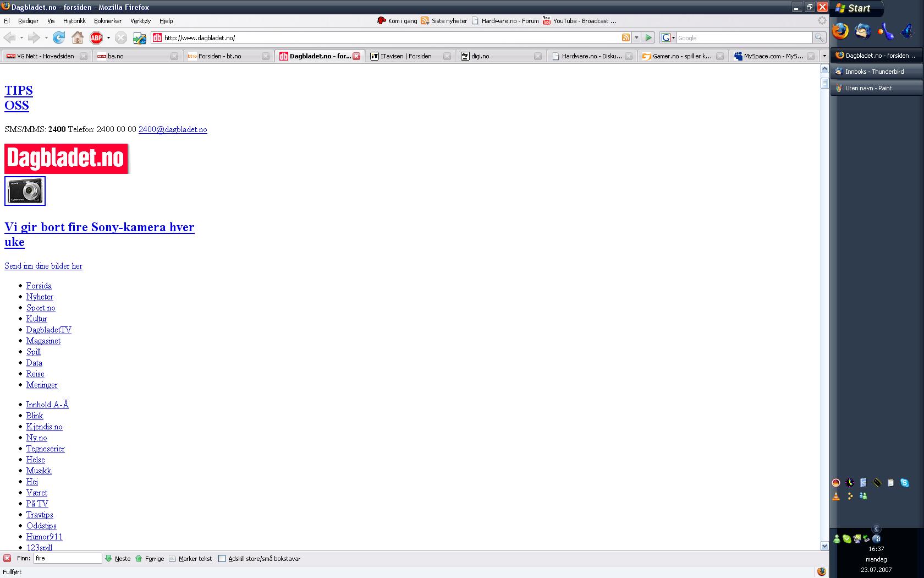Click the scroll down arrow of page scrollbar
924x578 pixels.
point(824,546)
